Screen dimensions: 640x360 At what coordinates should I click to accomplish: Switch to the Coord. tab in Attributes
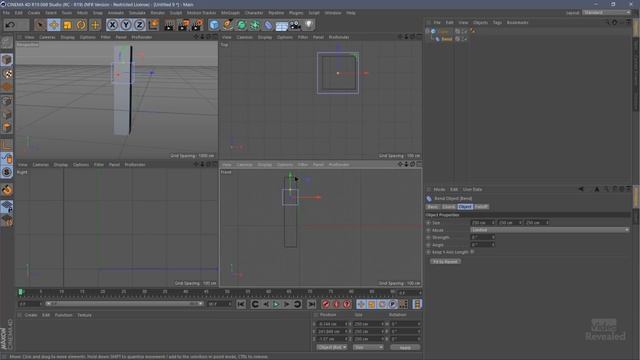(x=449, y=207)
